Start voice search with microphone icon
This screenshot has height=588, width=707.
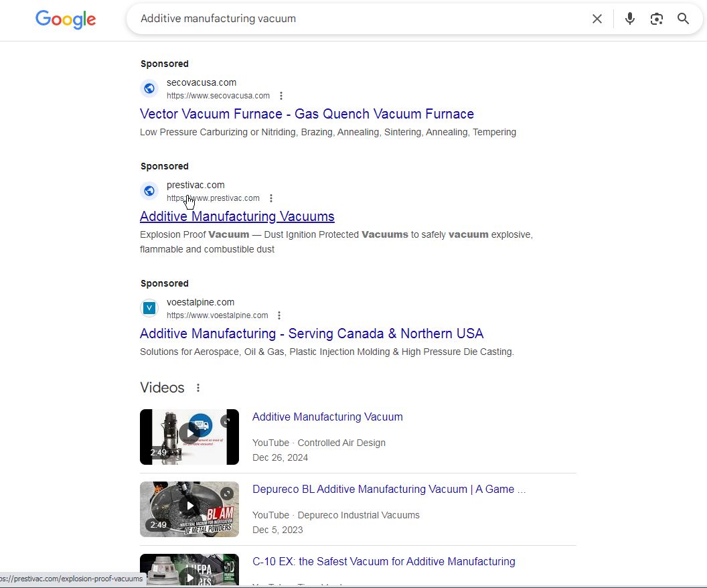click(x=630, y=19)
